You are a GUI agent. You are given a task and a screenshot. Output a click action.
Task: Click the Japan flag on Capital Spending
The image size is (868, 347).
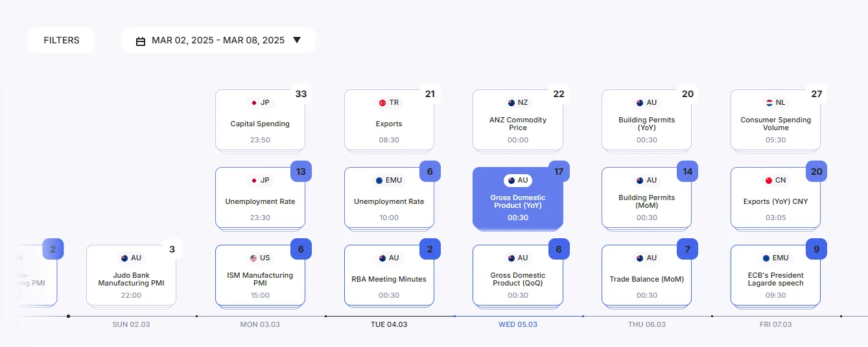(253, 103)
